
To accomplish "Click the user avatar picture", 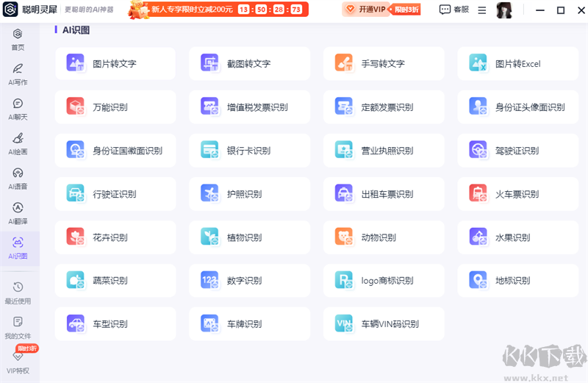I will pos(504,10).
